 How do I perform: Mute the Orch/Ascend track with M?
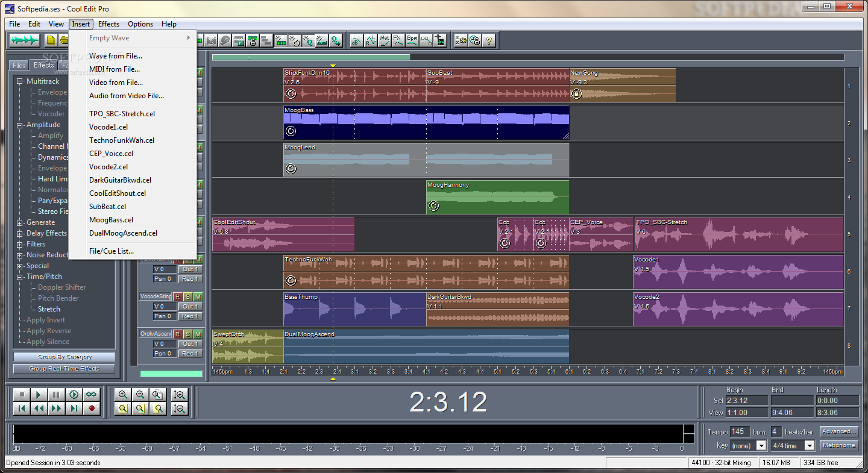point(198,334)
